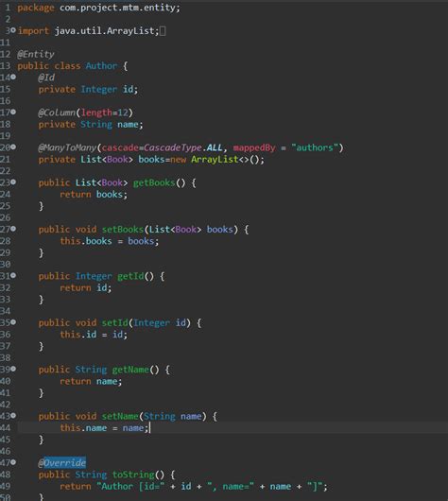Click the toString method name
The image size is (448, 501).
pos(133,475)
